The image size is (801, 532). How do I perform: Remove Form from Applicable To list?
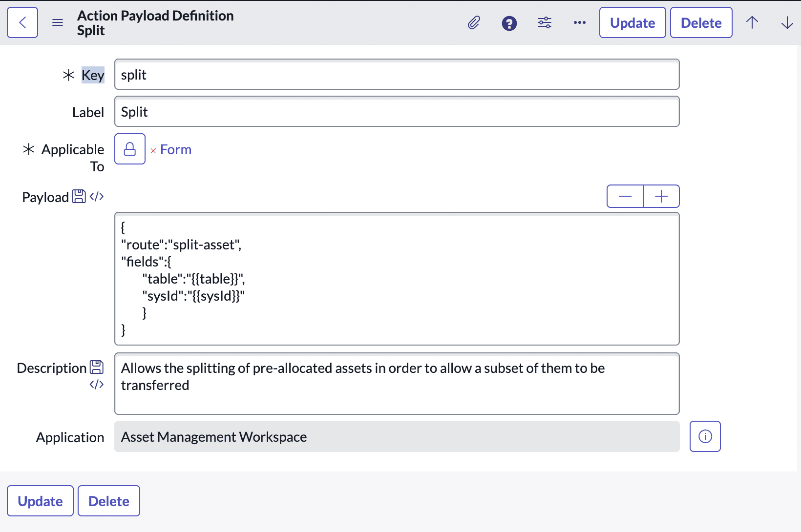tap(153, 151)
